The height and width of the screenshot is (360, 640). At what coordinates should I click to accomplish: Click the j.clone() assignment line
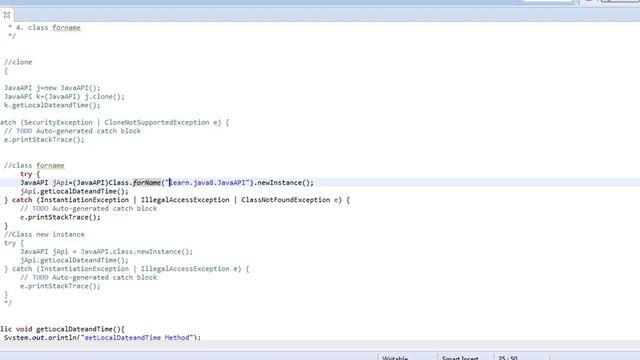(64, 96)
